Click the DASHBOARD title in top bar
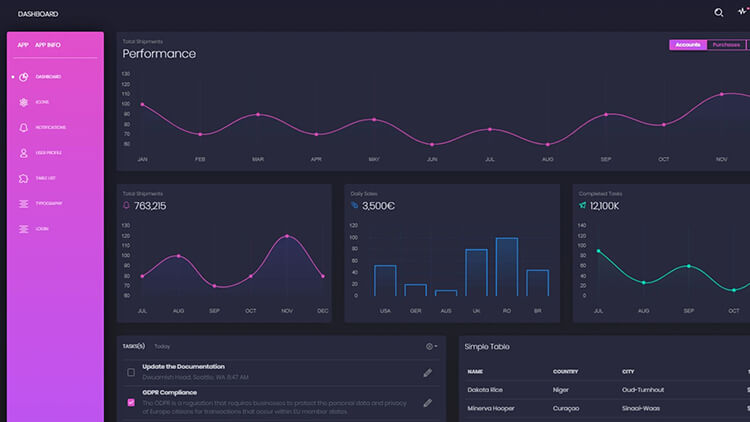This screenshot has height=422, width=750. (38, 14)
